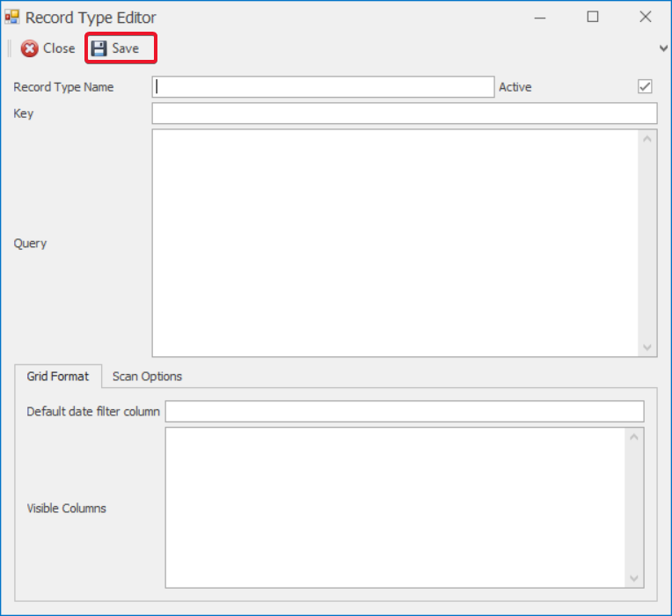Click the Record Type Editor title bar icon
Screen dimensions: 672x616
coord(12,17)
